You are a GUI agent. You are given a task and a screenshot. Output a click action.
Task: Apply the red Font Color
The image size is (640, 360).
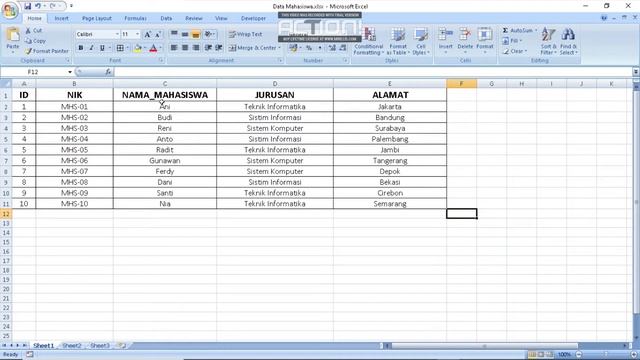(x=153, y=48)
